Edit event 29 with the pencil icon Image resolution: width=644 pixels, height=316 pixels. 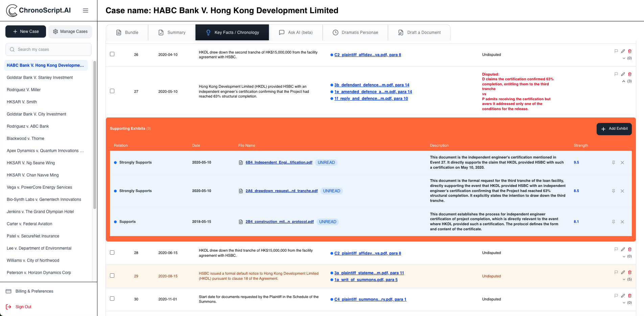623,272
